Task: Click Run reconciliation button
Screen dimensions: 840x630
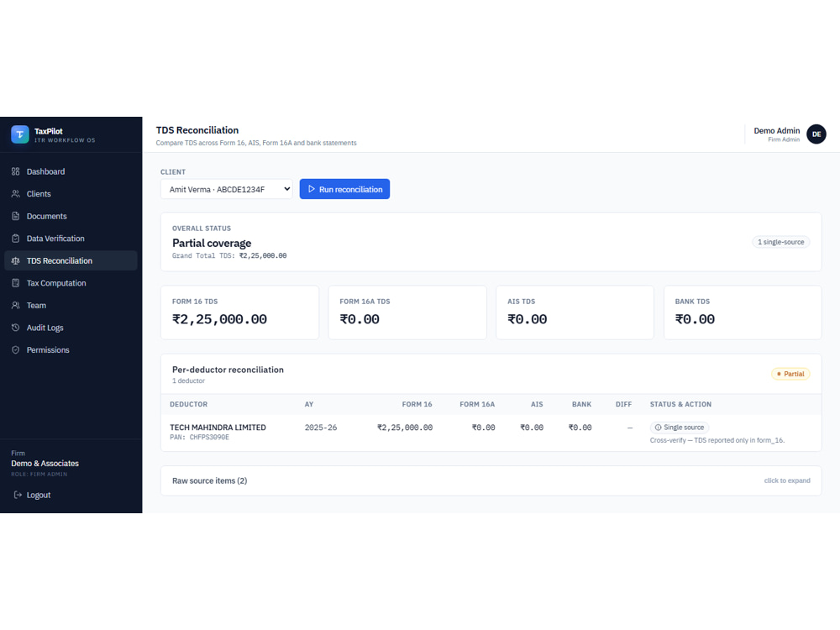Action: tap(344, 189)
